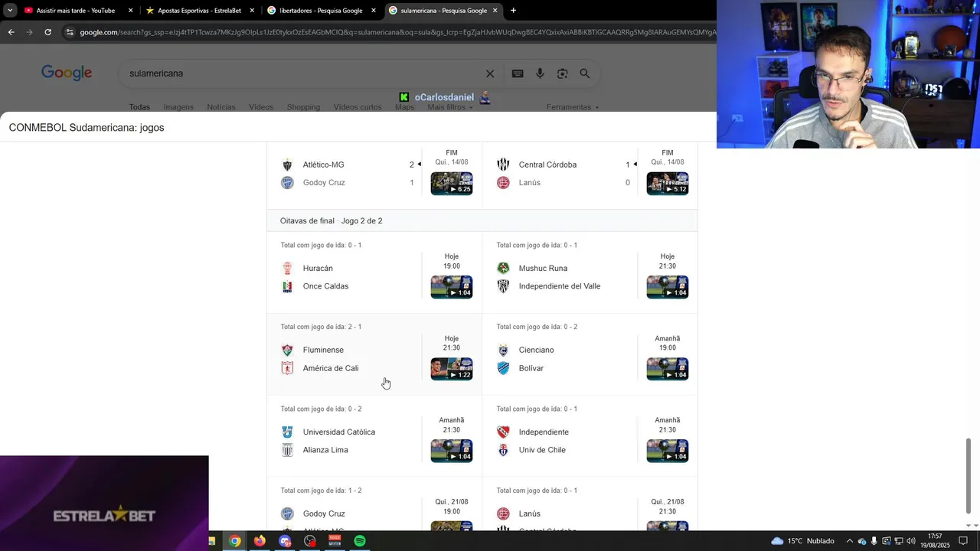Open the Independiente vs Univ de Chile thumbnail
Image resolution: width=980 pixels, height=551 pixels.
668,451
